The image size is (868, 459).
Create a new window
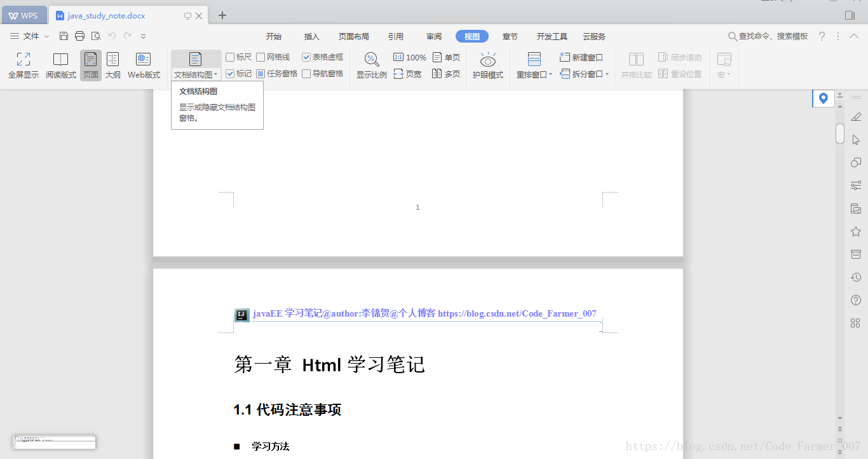pos(581,57)
